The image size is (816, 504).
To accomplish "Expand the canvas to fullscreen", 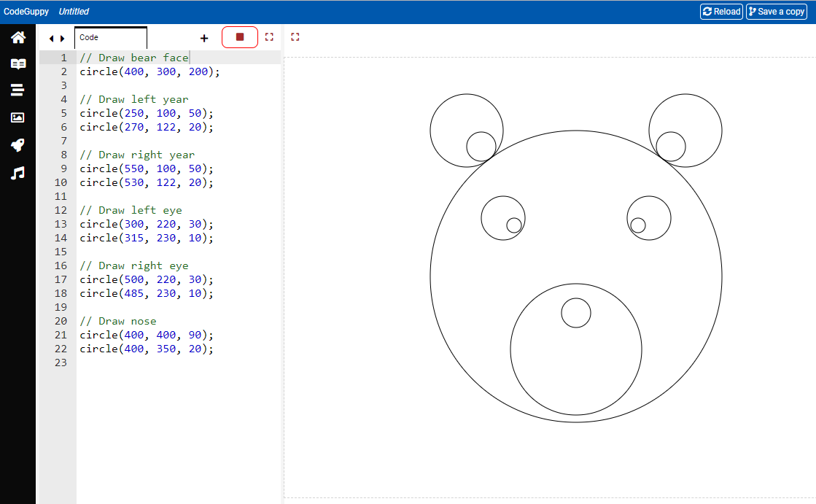I will click(x=295, y=37).
